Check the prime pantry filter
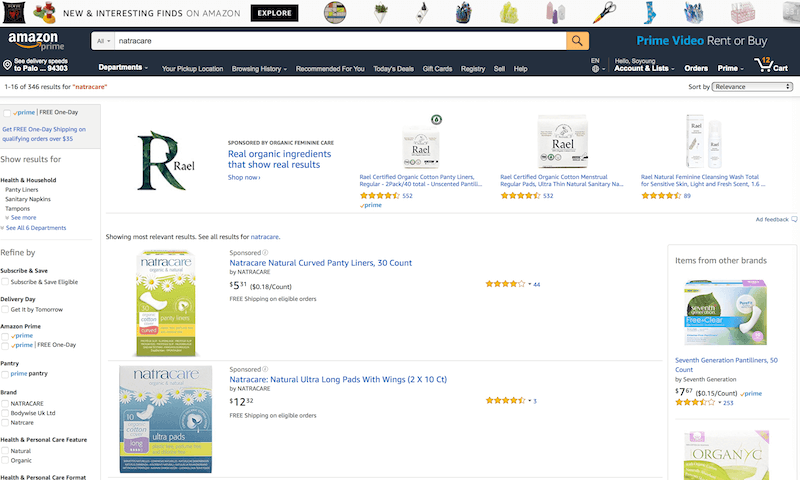Screen dimensions: 800x480 pyautogui.click(x=5, y=374)
